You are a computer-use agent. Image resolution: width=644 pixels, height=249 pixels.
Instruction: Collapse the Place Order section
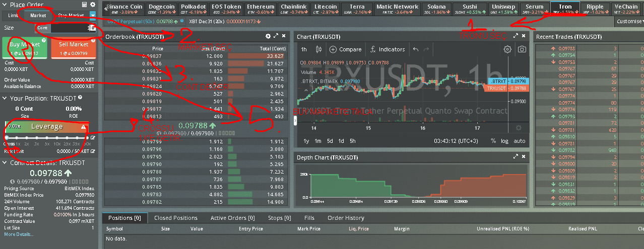point(5,5)
